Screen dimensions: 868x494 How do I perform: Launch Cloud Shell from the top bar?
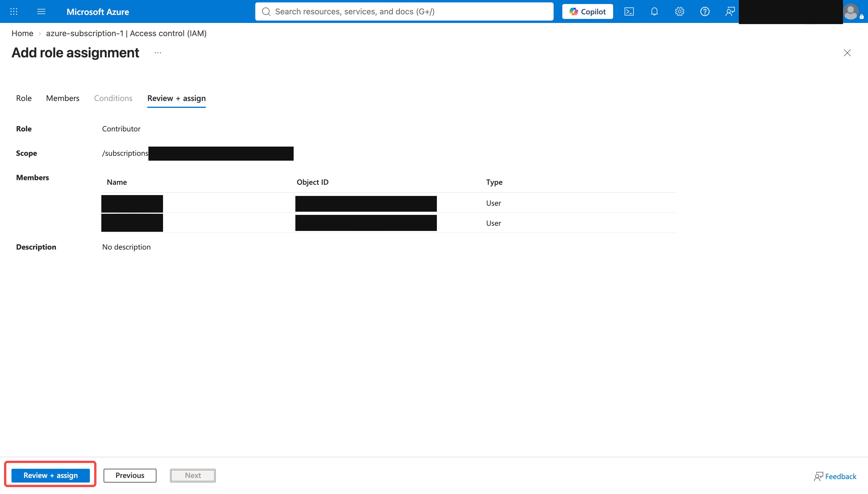629,11
